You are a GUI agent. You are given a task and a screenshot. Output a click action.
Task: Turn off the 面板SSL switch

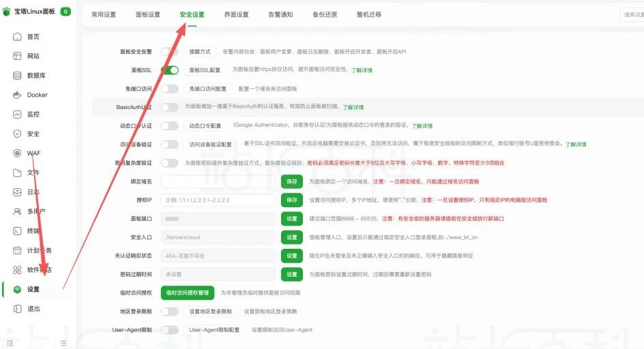[170, 70]
